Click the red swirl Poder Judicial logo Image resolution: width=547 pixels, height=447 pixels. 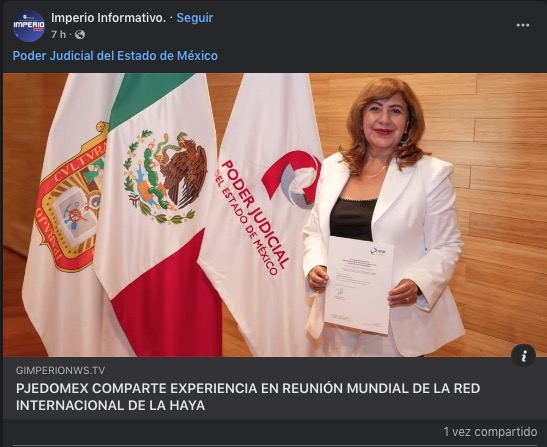point(292,179)
